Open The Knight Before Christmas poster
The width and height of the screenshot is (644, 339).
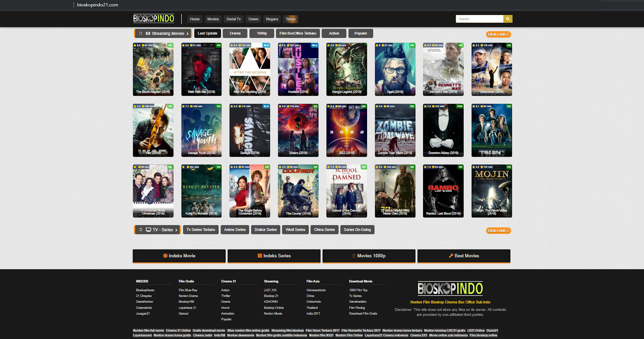(x=250, y=191)
